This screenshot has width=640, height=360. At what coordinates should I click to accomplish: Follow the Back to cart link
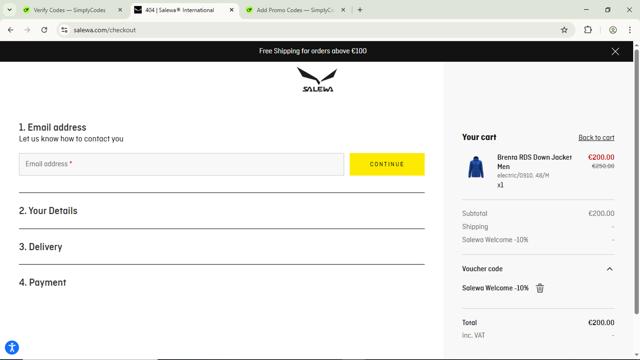point(596,138)
